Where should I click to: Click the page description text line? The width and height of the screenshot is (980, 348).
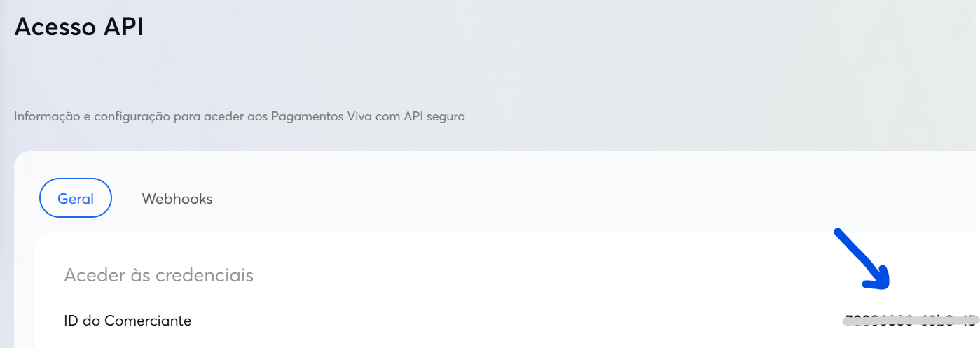pos(239,116)
